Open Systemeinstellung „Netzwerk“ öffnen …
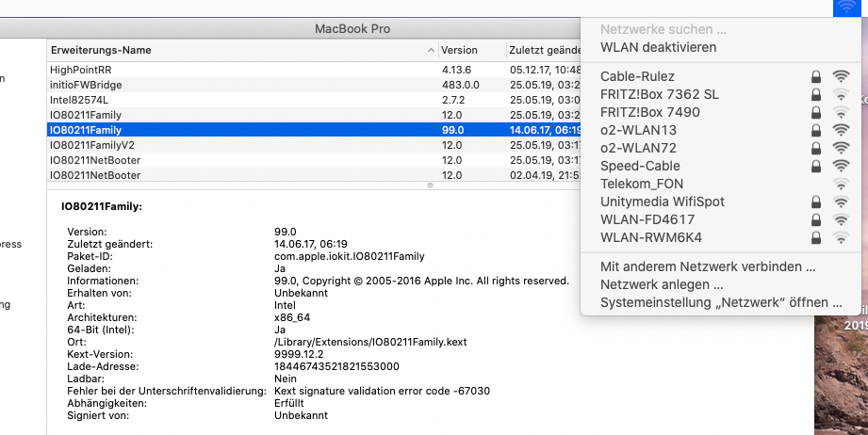The width and height of the screenshot is (868, 435). pyautogui.click(x=721, y=302)
